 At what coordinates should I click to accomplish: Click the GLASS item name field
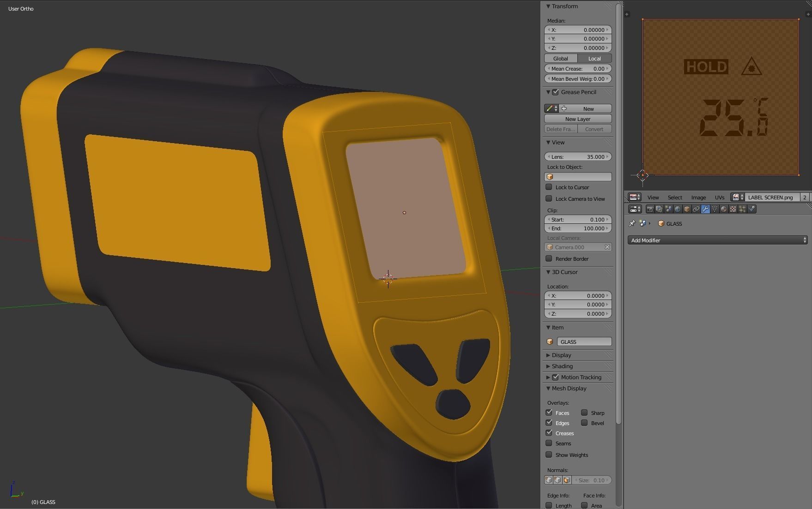click(x=584, y=341)
